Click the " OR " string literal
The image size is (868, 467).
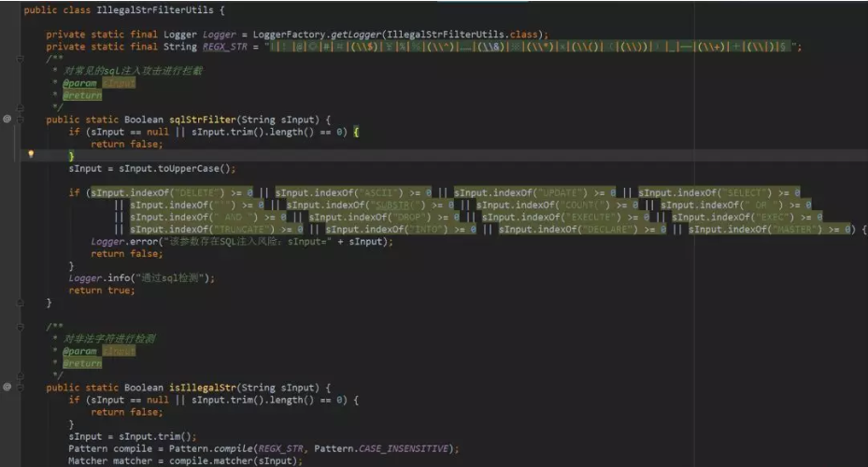(761, 205)
